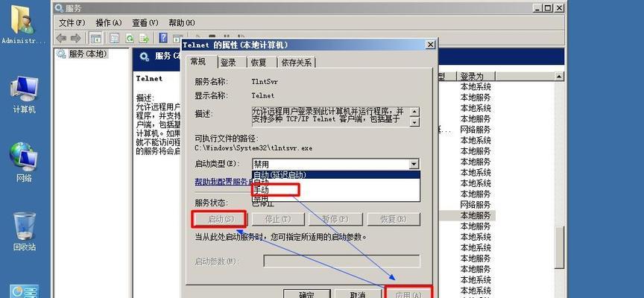Click services list scrollbar up arrow

pyautogui.click(x=559, y=76)
